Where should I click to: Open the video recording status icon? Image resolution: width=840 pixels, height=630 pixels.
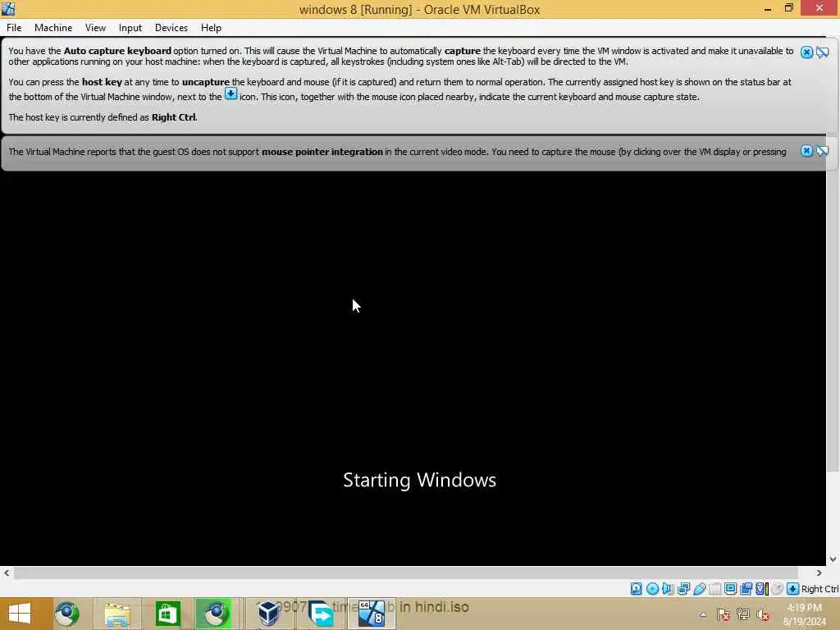tap(746, 589)
